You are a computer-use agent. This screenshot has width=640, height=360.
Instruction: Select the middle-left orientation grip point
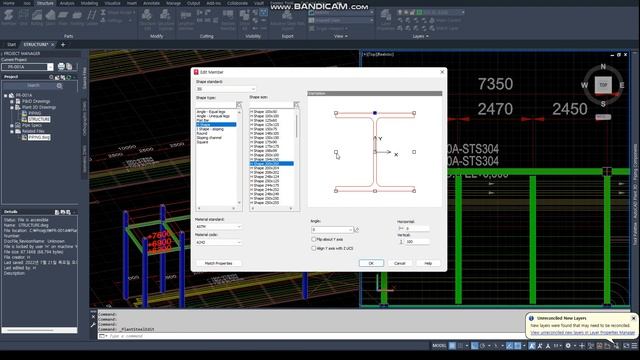[336, 152]
